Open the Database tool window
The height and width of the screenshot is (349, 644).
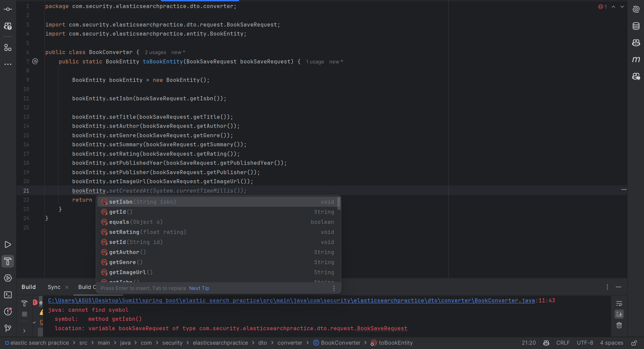click(636, 26)
